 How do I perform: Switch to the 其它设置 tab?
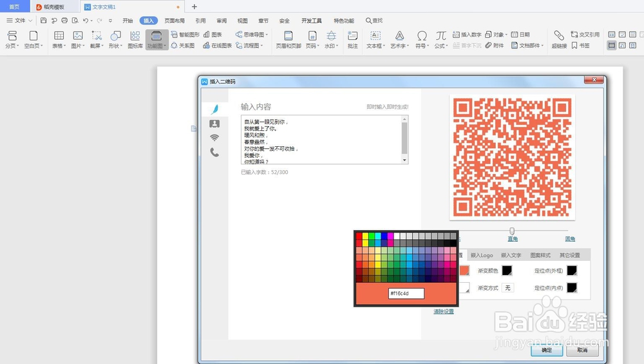(570, 255)
